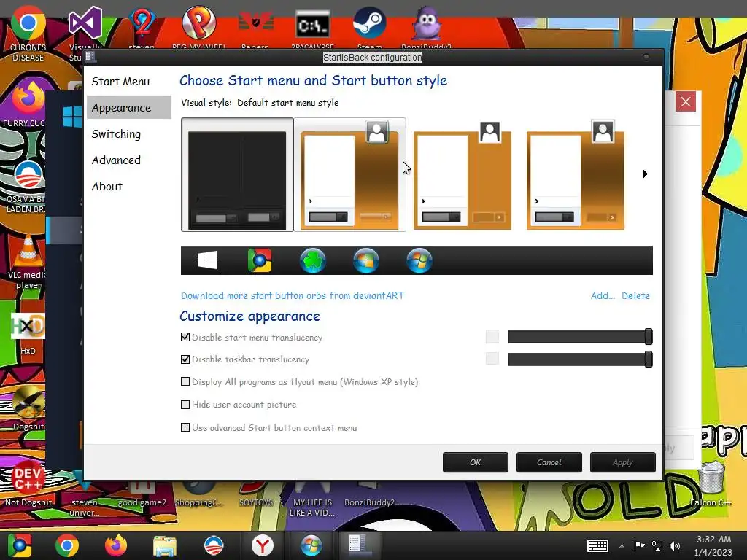Choose the second orange gradient start menu style
This screenshot has height=560, width=747.
[350, 175]
